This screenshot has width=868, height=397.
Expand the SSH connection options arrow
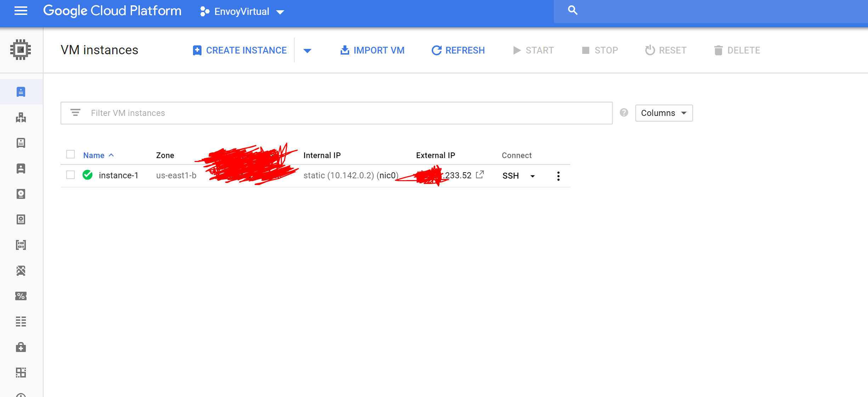coord(533,176)
